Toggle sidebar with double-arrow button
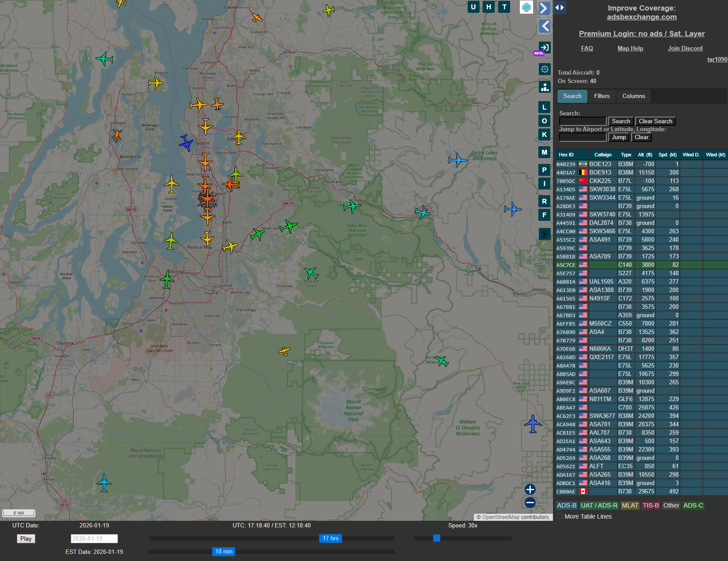This screenshot has width=728, height=561. 560,8
